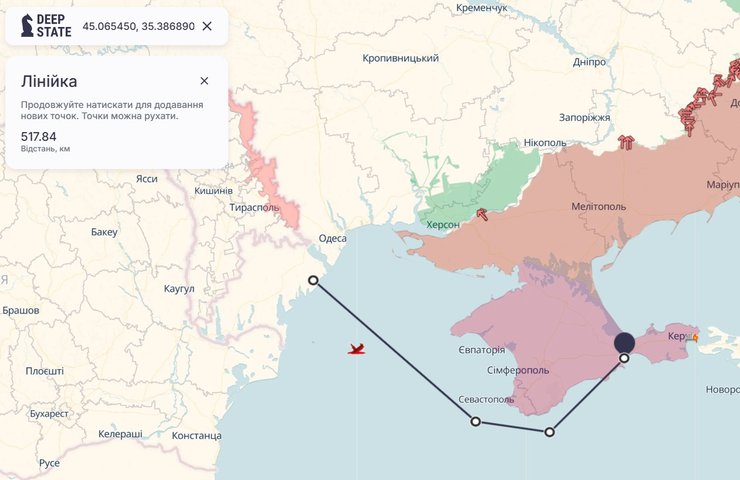The image size is (740, 480).
Task: Click the Херсон city label
Action: (443, 225)
